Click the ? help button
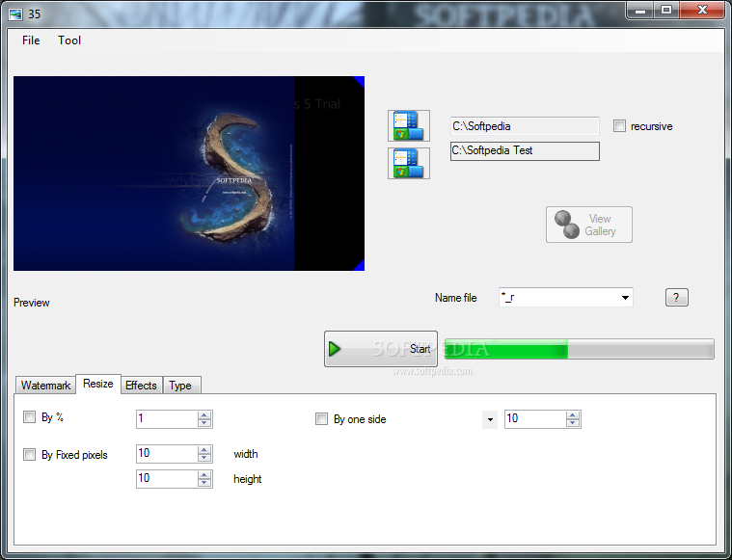This screenshot has height=560, width=732. pyautogui.click(x=676, y=297)
